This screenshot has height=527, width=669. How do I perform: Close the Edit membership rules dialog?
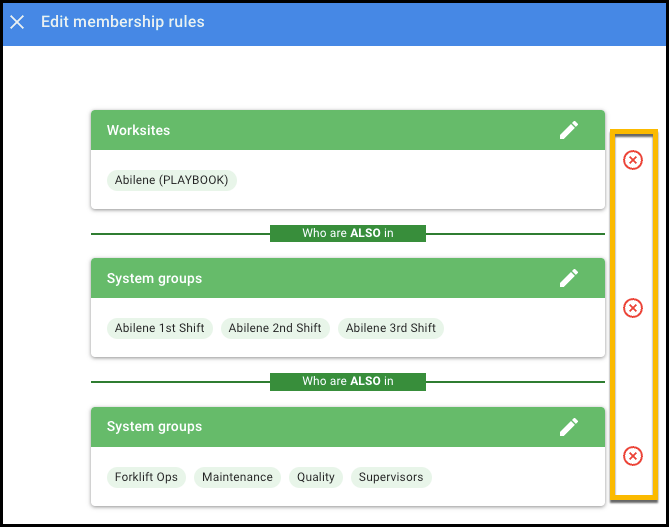[x=17, y=22]
